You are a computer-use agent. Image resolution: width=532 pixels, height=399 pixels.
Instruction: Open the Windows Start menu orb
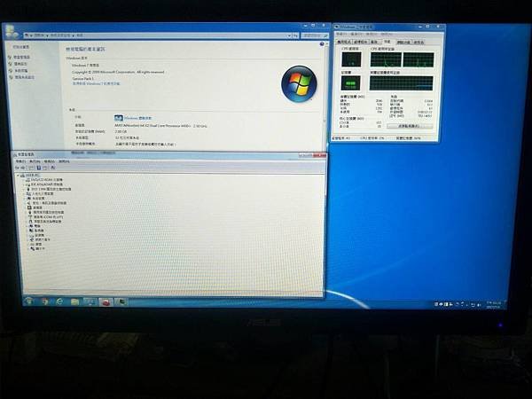[x=29, y=301]
